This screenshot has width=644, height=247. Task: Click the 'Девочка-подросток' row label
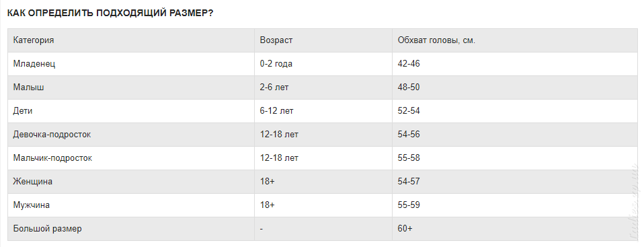click(x=52, y=135)
